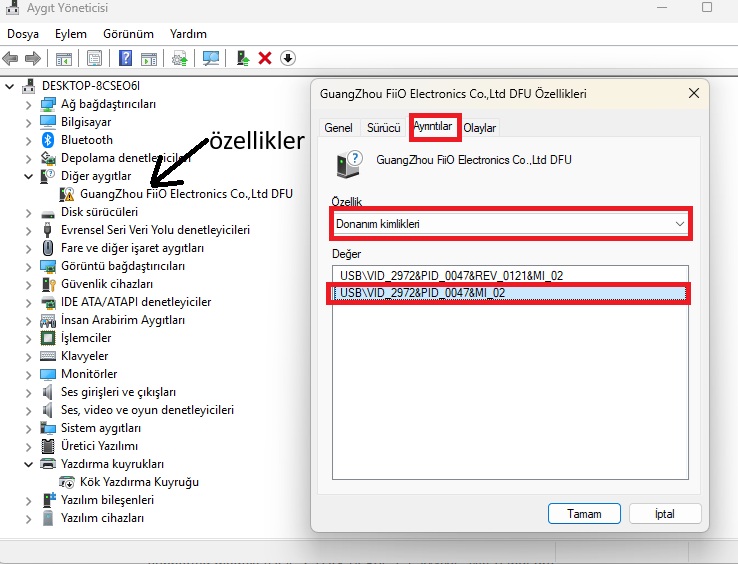Maximize the Aygıt Yöneticisi window
This screenshot has height=564, width=738.
point(706,8)
